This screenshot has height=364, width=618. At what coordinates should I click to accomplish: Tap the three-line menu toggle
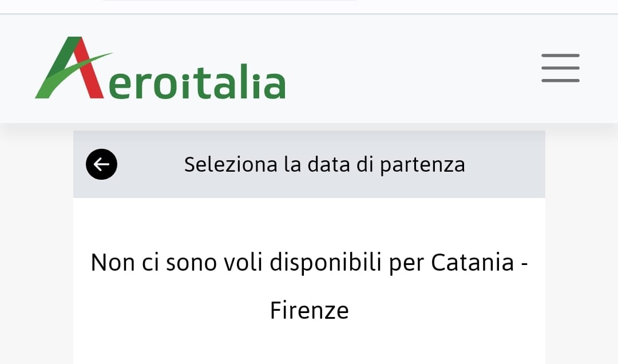click(560, 68)
